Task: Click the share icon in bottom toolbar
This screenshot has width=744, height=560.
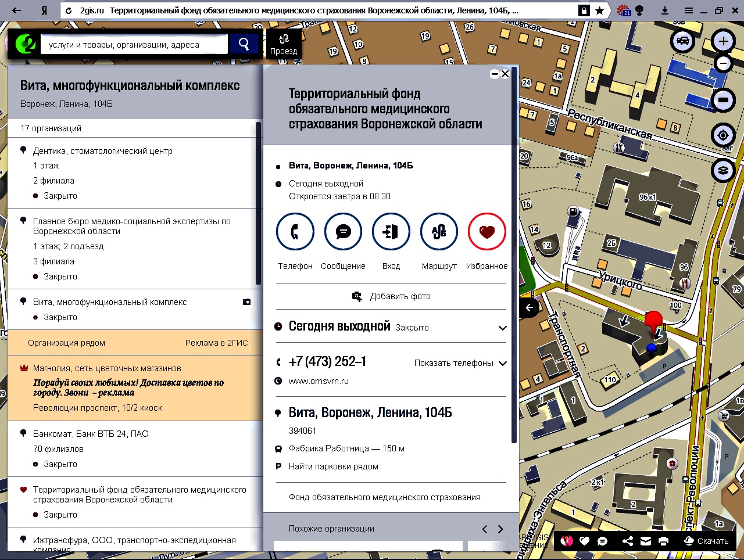Action: pyautogui.click(x=628, y=541)
